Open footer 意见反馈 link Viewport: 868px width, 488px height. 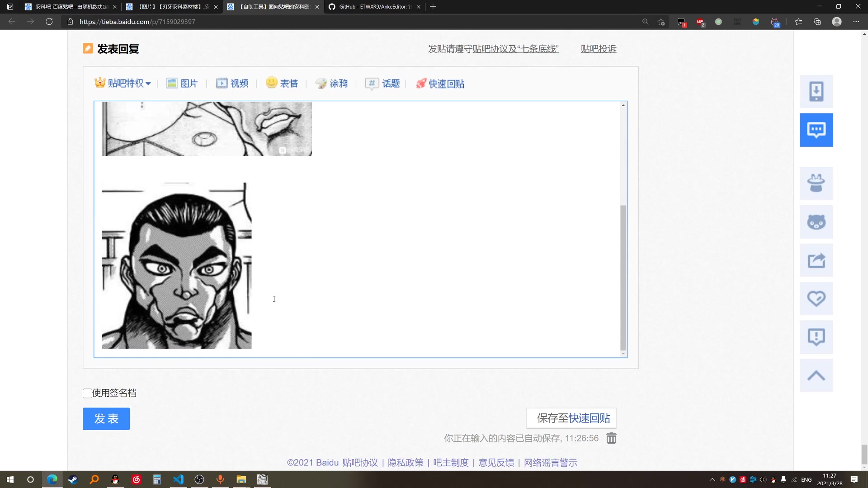coord(496,463)
